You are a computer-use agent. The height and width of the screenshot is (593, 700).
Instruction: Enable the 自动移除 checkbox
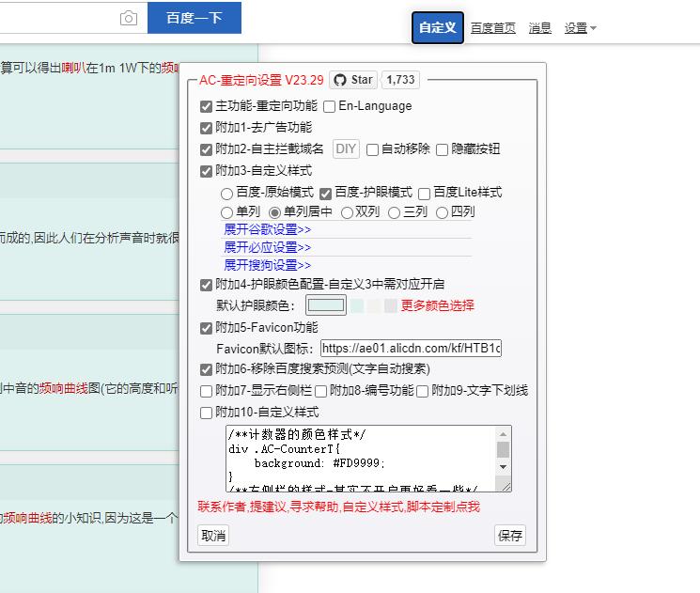[372, 149]
